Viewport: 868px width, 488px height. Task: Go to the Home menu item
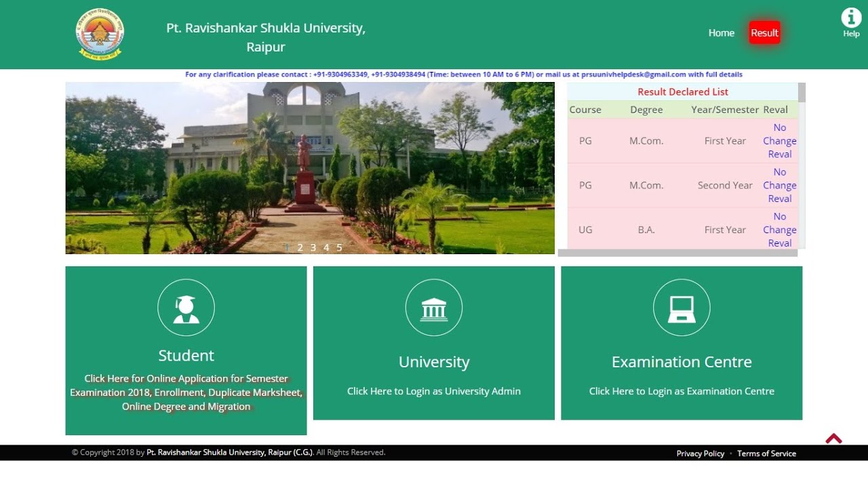coord(722,33)
